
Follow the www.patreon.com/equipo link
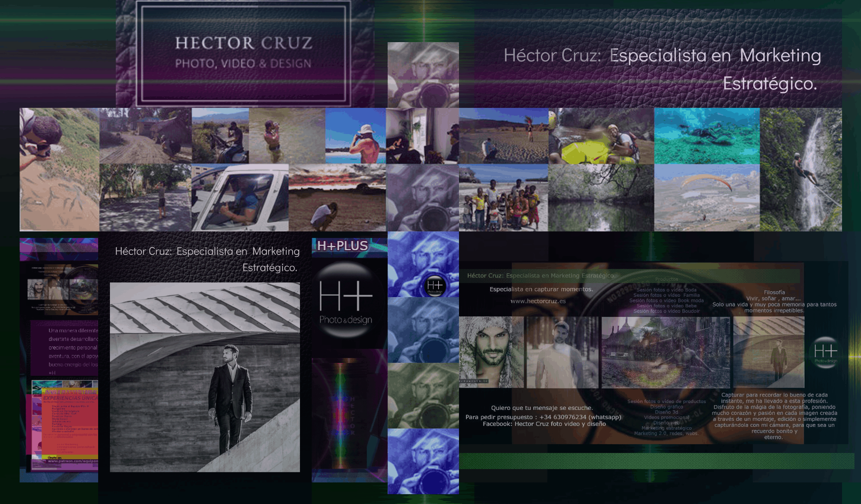[73, 461]
